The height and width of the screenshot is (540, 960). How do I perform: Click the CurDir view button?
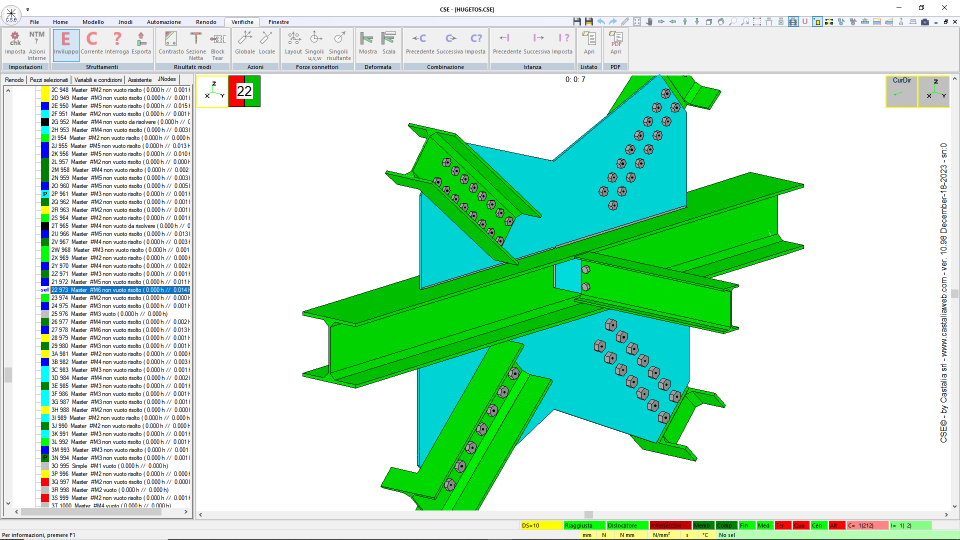tap(901, 91)
